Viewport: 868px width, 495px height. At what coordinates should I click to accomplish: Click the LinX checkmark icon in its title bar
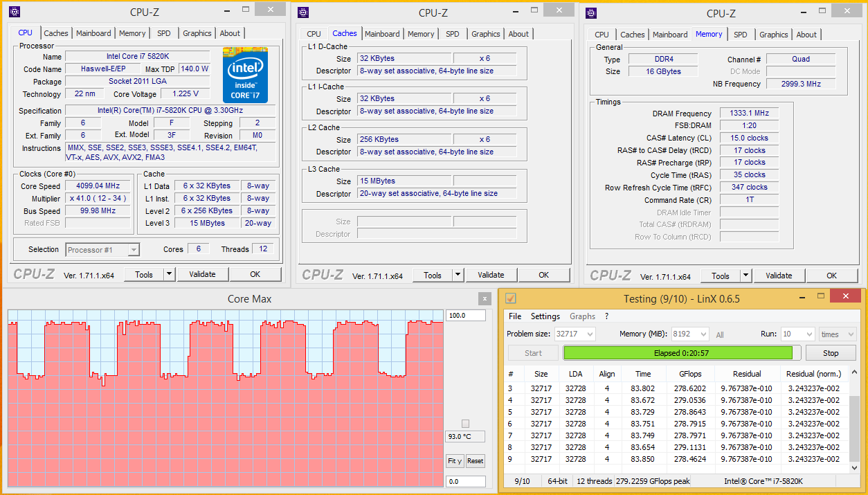(x=511, y=298)
